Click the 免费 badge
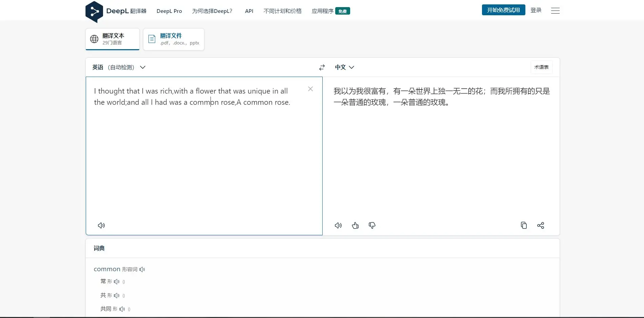Image resolution: width=644 pixels, height=318 pixels. [343, 11]
